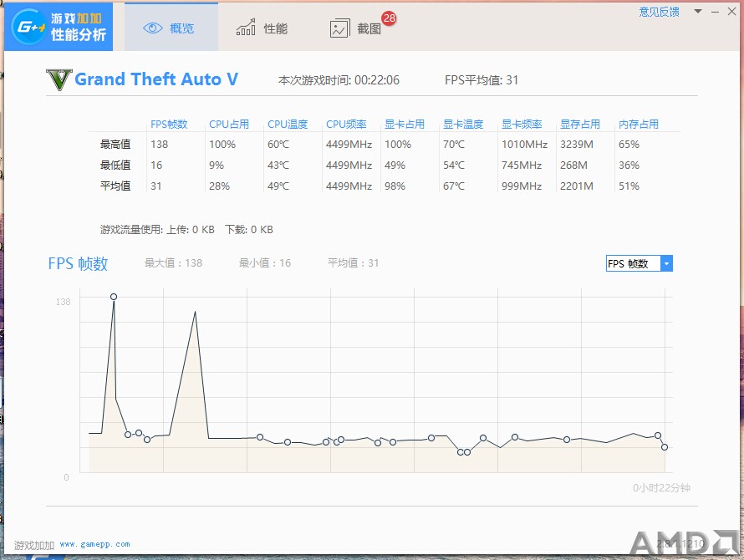Click the 268M minimum video memory value
The width and height of the screenshot is (744, 560).
click(x=573, y=165)
